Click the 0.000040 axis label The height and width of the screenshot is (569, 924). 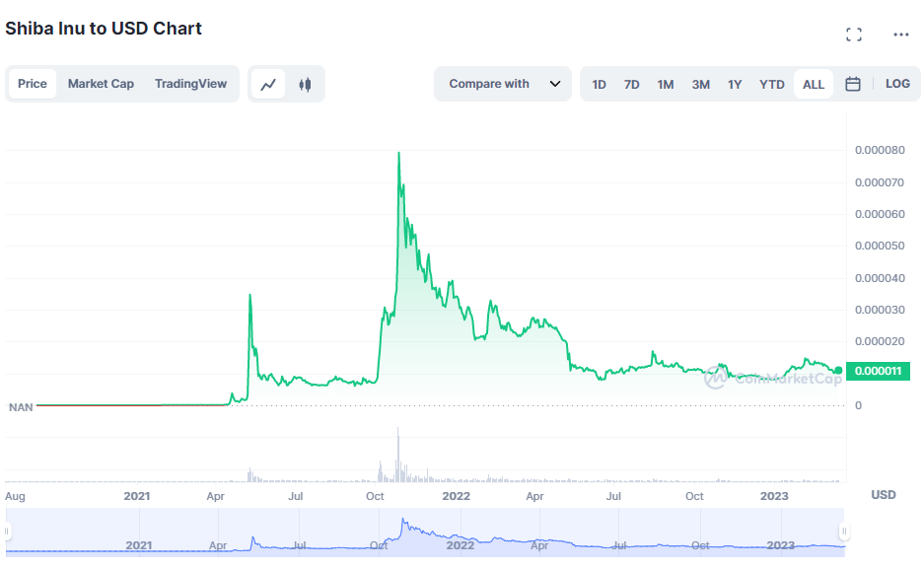pyautogui.click(x=880, y=278)
